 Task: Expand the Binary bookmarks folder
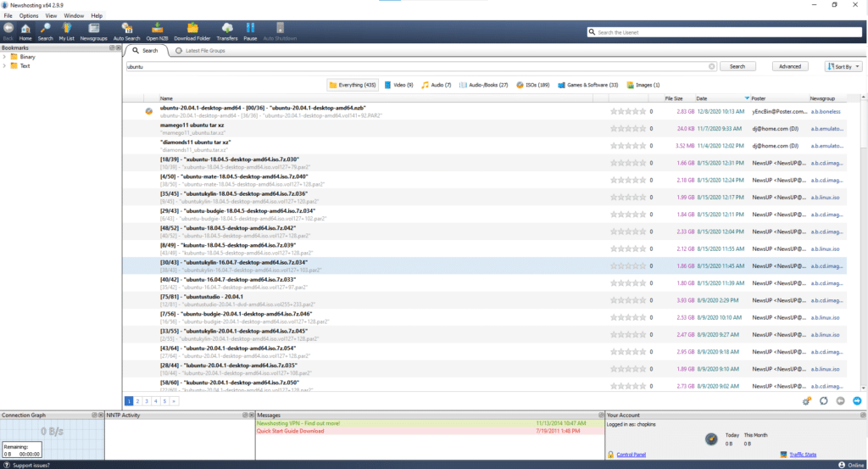click(4, 57)
